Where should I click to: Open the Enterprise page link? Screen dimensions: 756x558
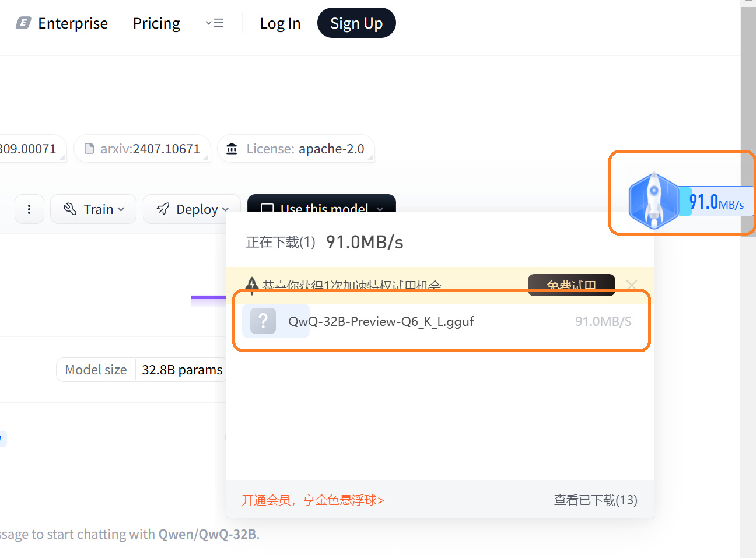73,23
